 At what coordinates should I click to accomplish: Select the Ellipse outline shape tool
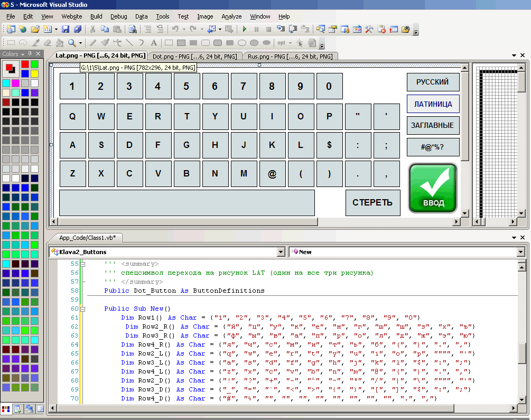[243, 43]
